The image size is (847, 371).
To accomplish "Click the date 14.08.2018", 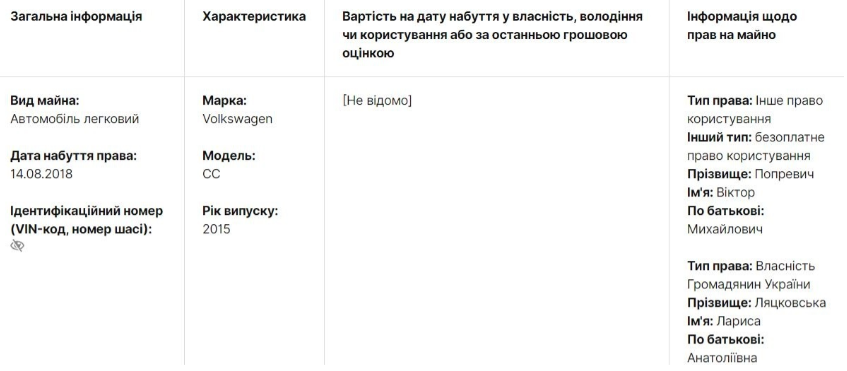I will (41, 174).
